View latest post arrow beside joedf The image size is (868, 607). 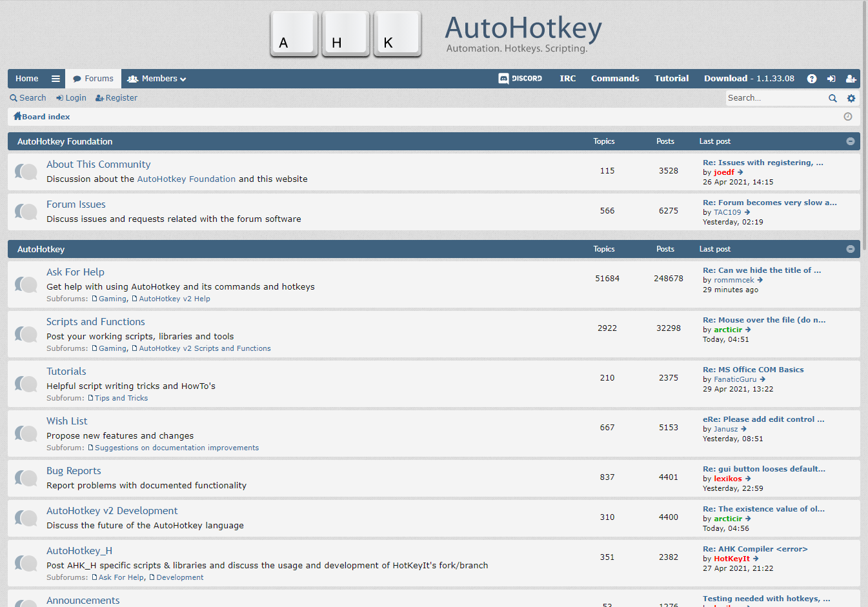pyautogui.click(x=740, y=172)
